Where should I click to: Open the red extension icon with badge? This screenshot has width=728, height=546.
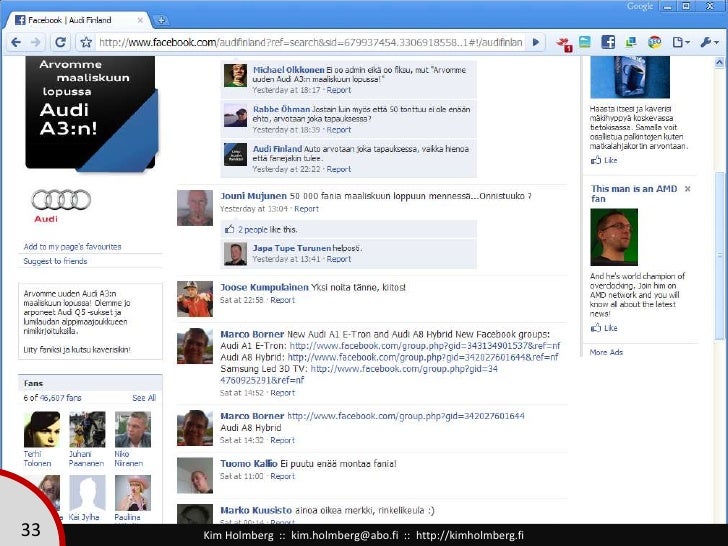[x=565, y=43]
